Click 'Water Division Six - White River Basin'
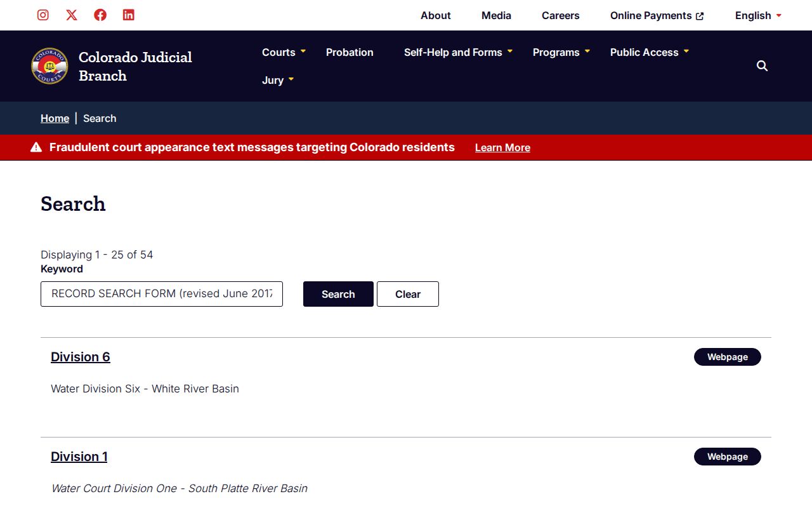Viewport: 812px width, 508px height. tap(145, 389)
